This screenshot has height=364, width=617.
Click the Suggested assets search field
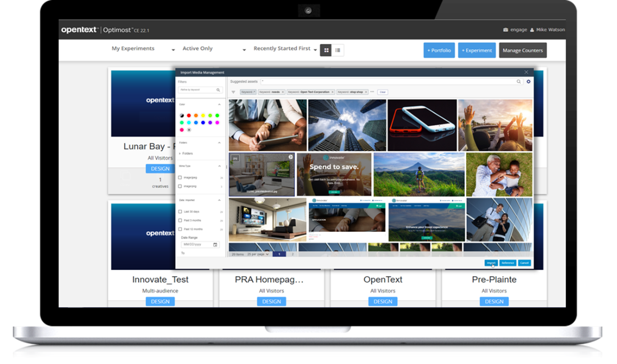[x=391, y=82]
